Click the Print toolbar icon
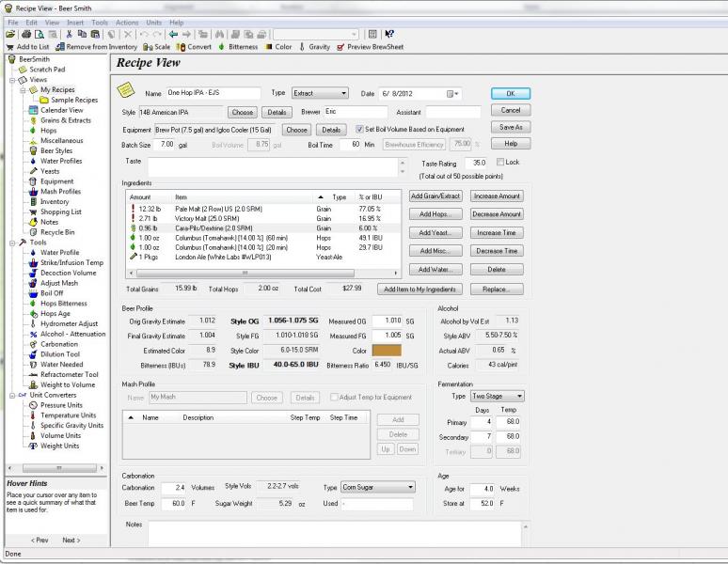The image size is (728, 564). pyautogui.click(x=26, y=35)
